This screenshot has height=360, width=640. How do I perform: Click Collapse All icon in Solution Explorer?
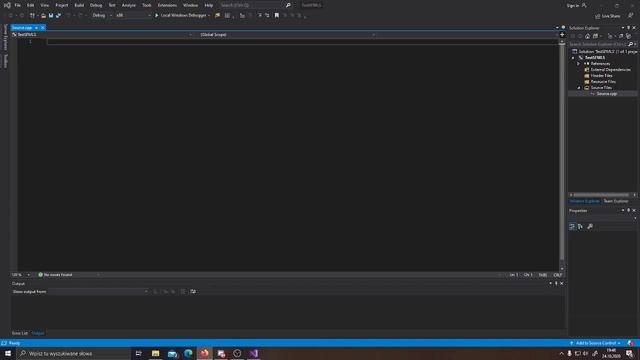tap(621, 36)
